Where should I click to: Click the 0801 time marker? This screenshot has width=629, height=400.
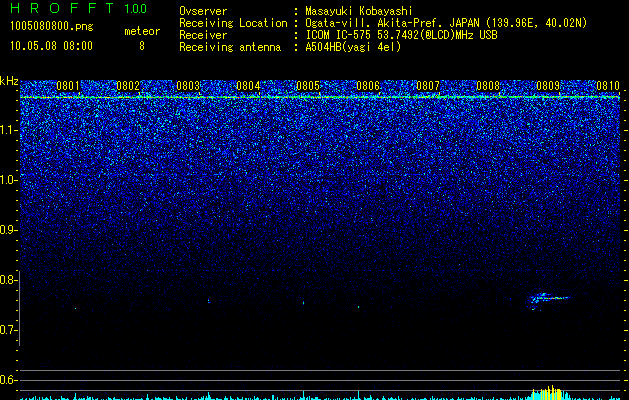[68, 86]
